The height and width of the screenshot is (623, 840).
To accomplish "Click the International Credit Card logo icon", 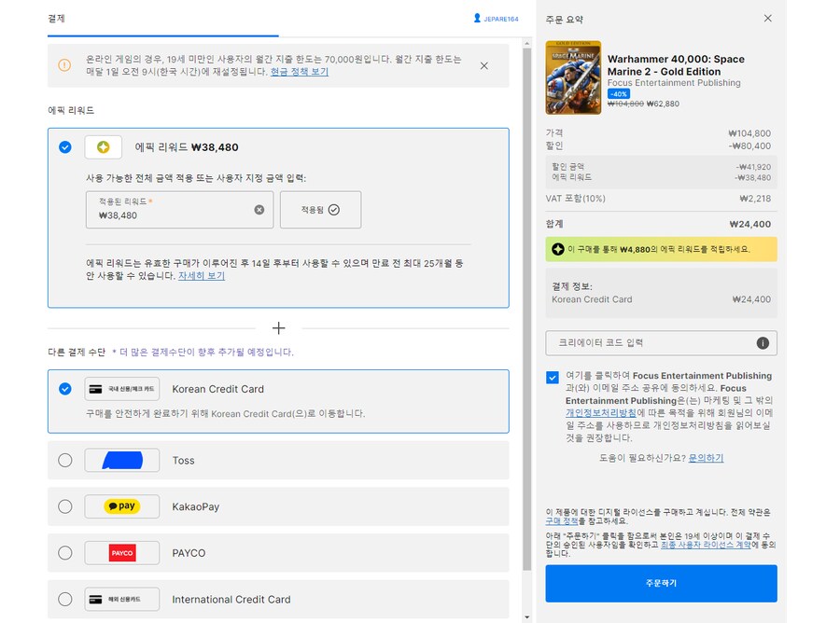I will pos(122,600).
